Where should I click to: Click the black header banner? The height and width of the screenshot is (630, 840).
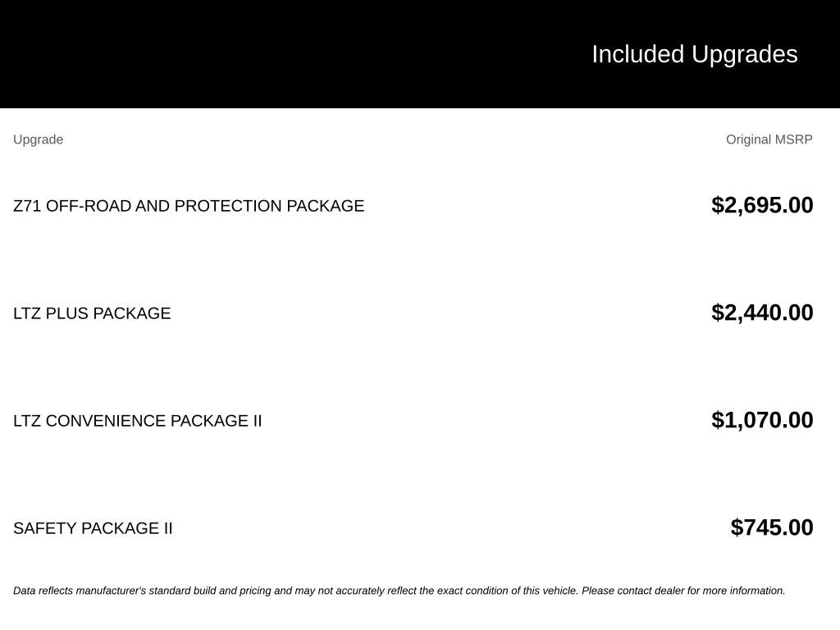tap(420, 54)
